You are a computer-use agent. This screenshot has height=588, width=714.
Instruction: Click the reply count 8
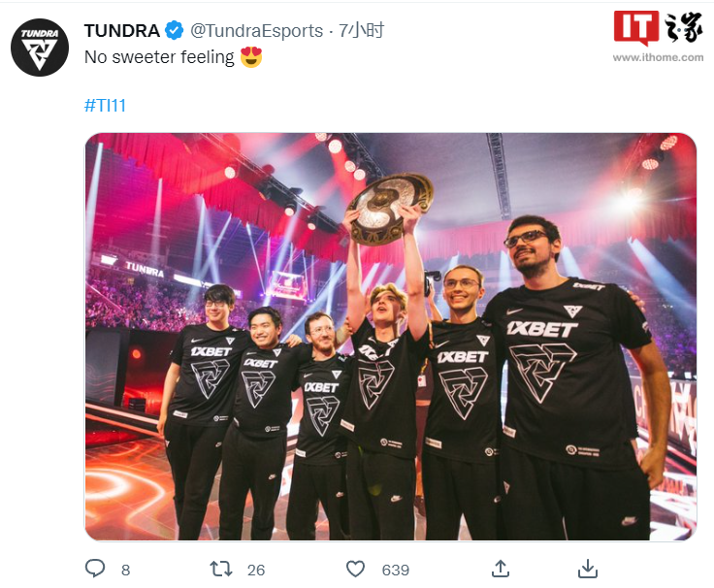(x=126, y=570)
